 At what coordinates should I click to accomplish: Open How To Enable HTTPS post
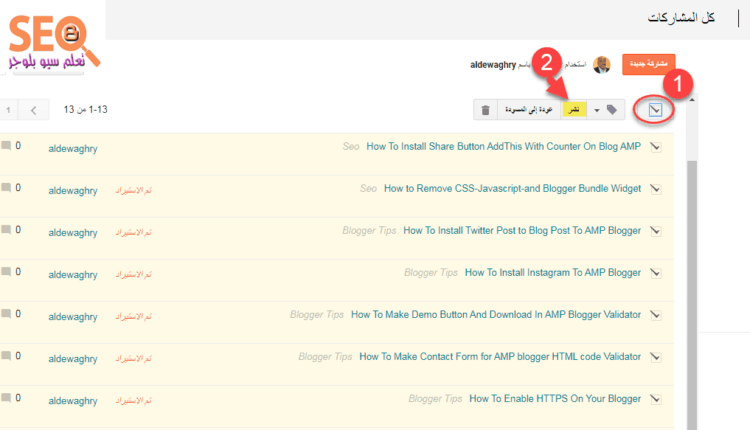555,399
